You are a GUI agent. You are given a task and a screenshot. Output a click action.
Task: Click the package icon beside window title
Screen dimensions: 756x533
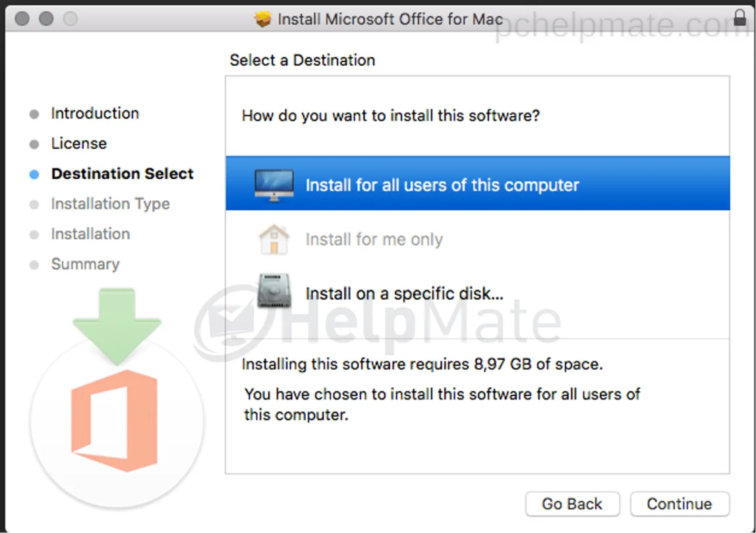pyautogui.click(x=263, y=19)
